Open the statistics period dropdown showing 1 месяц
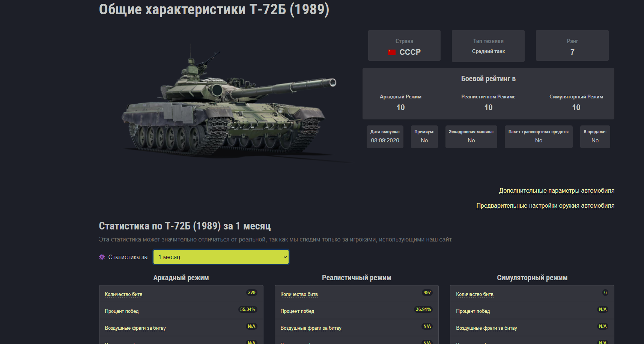The width and height of the screenshot is (644, 344). pyautogui.click(x=221, y=257)
